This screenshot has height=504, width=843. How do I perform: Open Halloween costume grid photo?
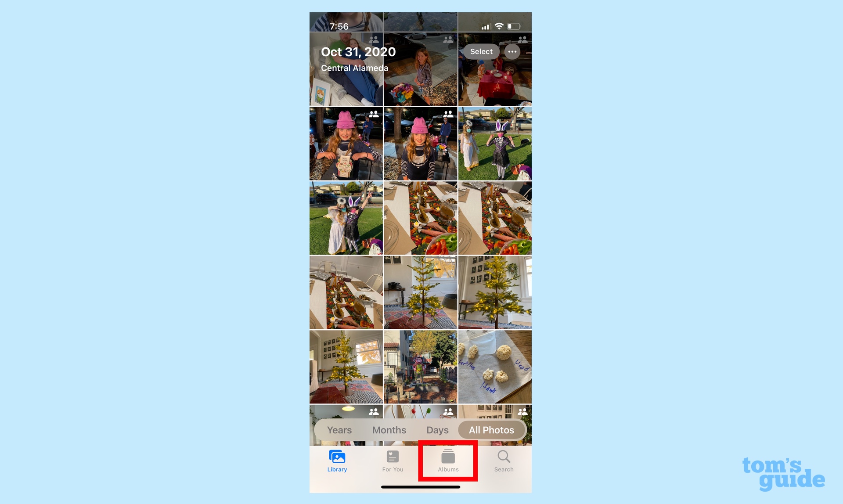pos(495,144)
